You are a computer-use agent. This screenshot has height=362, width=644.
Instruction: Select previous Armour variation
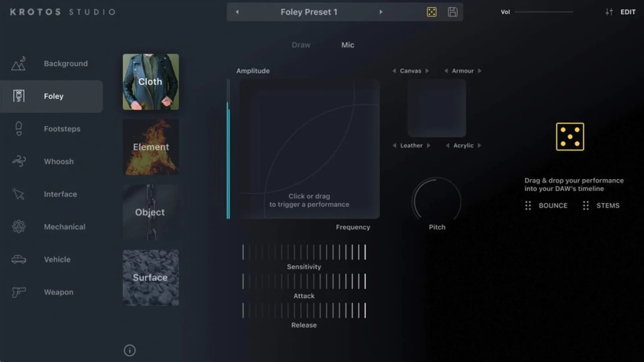tap(446, 70)
